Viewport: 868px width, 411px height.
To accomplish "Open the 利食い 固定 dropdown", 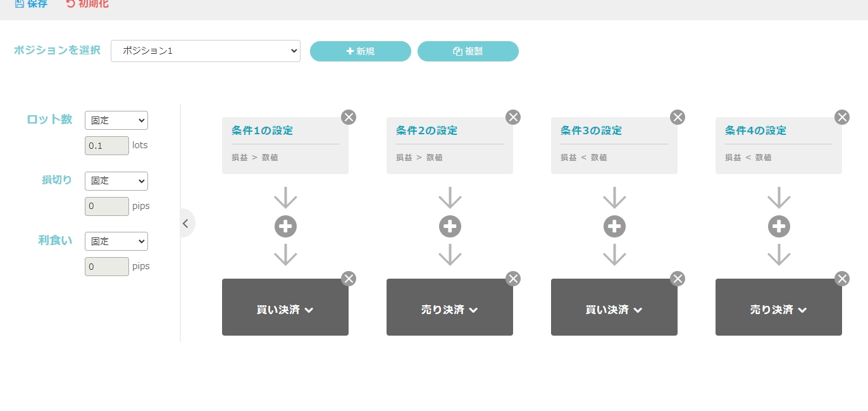I will (116, 241).
